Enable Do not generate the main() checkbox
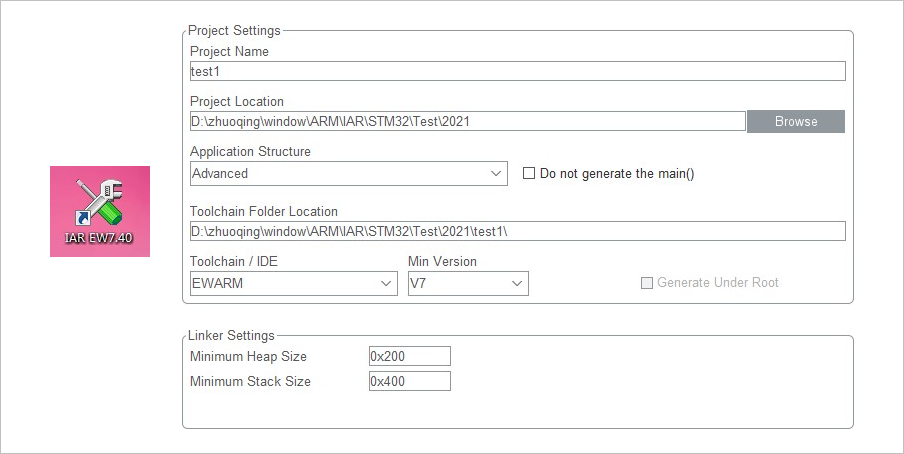The image size is (904, 454). click(529, 173)
